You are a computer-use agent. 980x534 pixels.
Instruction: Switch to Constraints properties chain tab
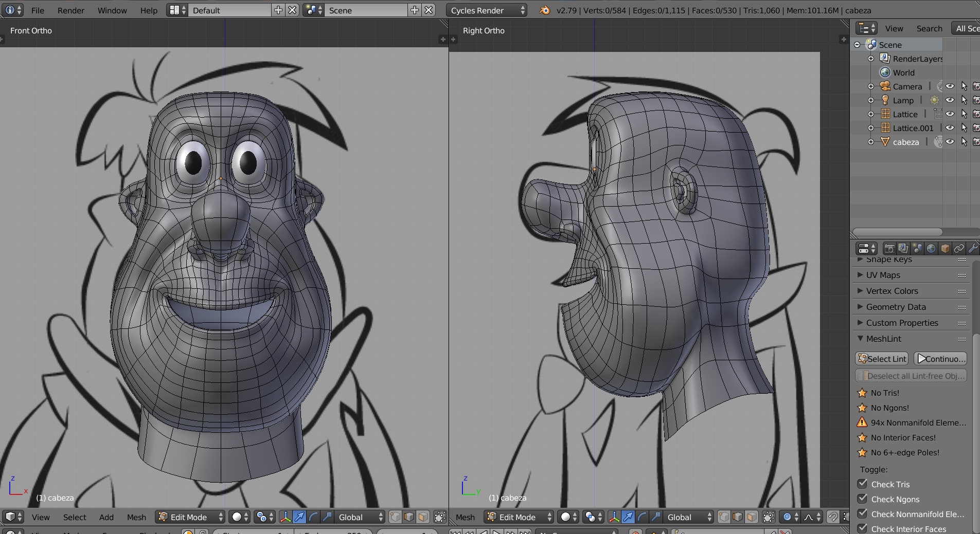958,249
